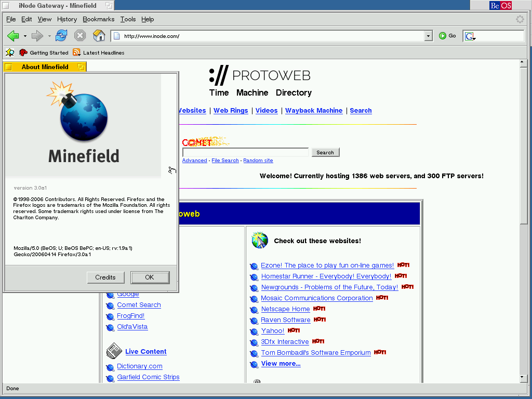Viewport: 532px width, 399px height.
Task: Open the Comet Search link in list
Action: (139, 304)
